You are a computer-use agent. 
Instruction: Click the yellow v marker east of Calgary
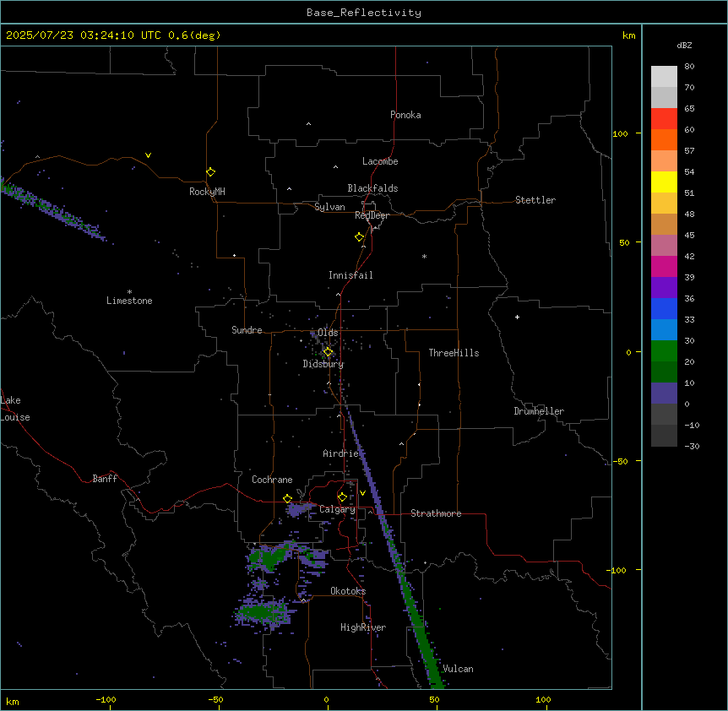[x=362, y=493]
